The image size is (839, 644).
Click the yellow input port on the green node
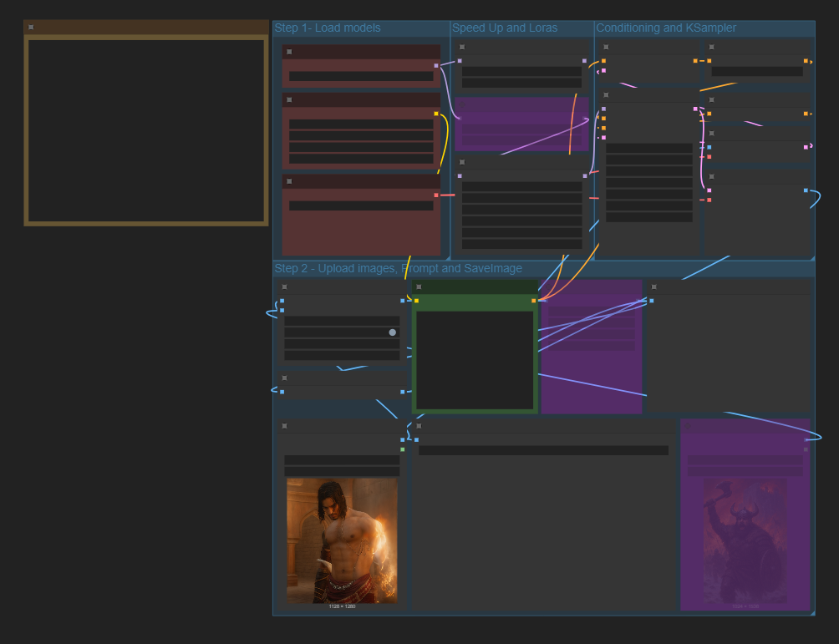pos(416,302)
